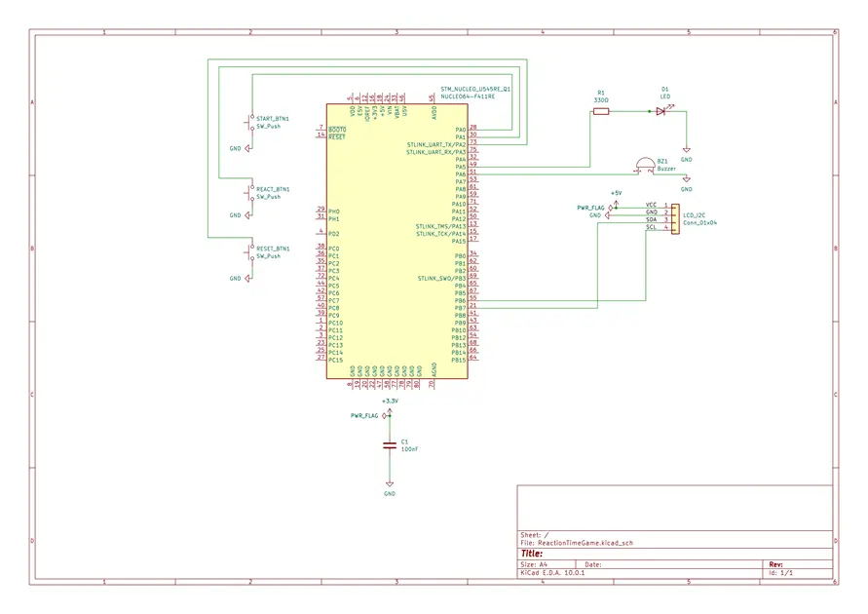868x614 pixels.
Task: Click the START_BTN1 label text
Action: click(x=273, y=119)
